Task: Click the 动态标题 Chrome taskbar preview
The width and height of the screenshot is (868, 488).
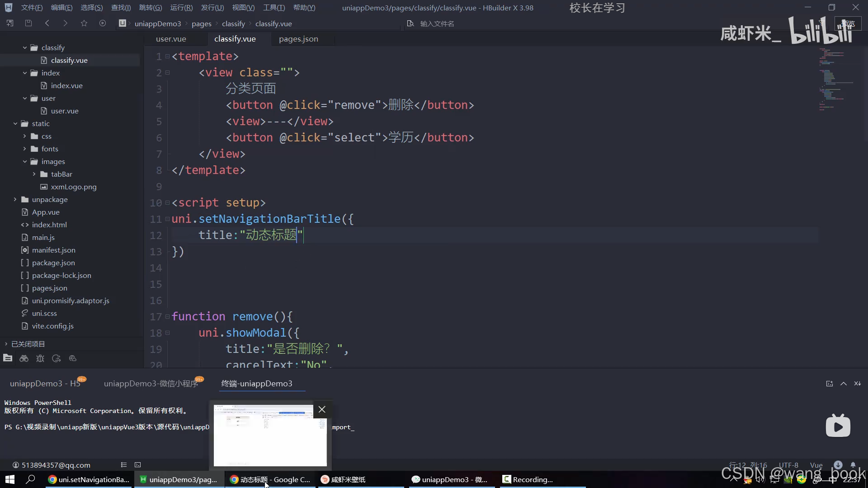Action: tap(270, 436)
